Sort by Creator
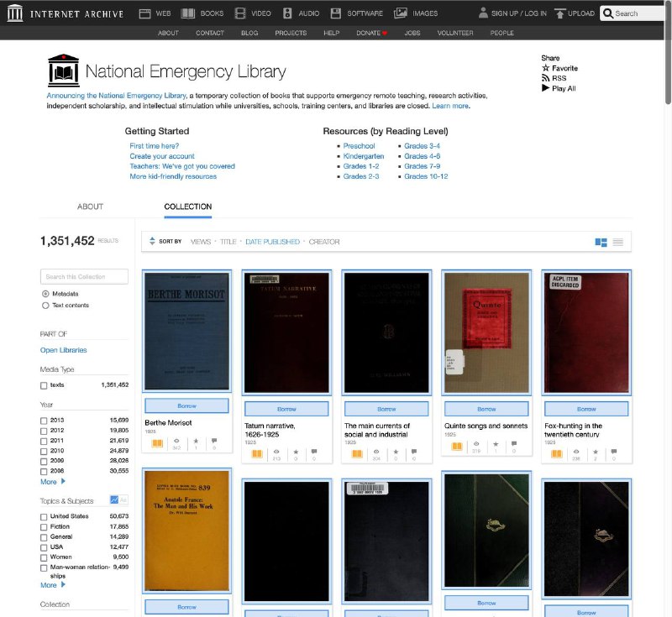Screen dimensions: 672x617 324,242
